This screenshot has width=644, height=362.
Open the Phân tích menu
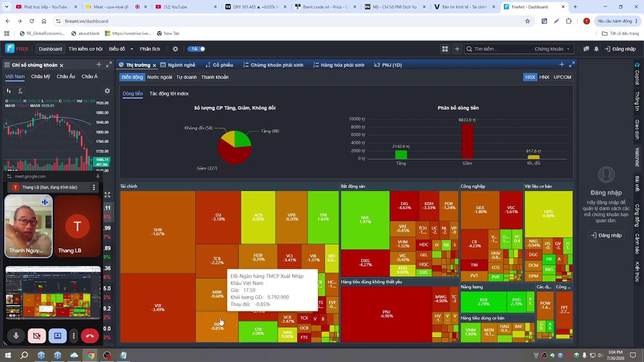(x=150, y=49)
